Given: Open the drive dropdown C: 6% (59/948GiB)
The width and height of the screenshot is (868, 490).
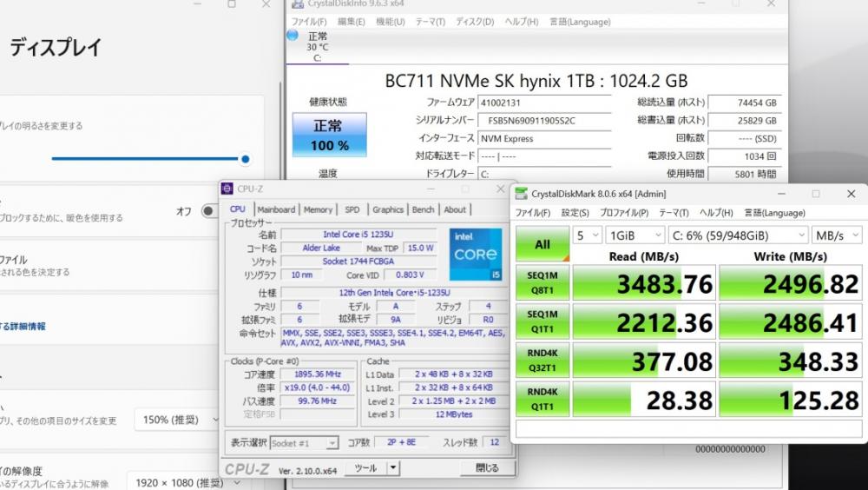Looking at the screenshot, I should [x=739, y=235].
